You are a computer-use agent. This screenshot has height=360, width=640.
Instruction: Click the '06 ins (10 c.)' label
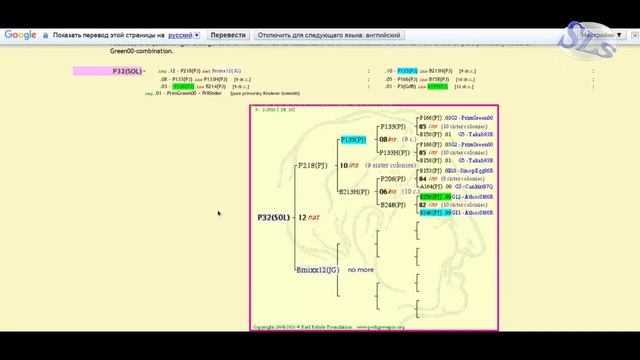click(x=399, y=191)
